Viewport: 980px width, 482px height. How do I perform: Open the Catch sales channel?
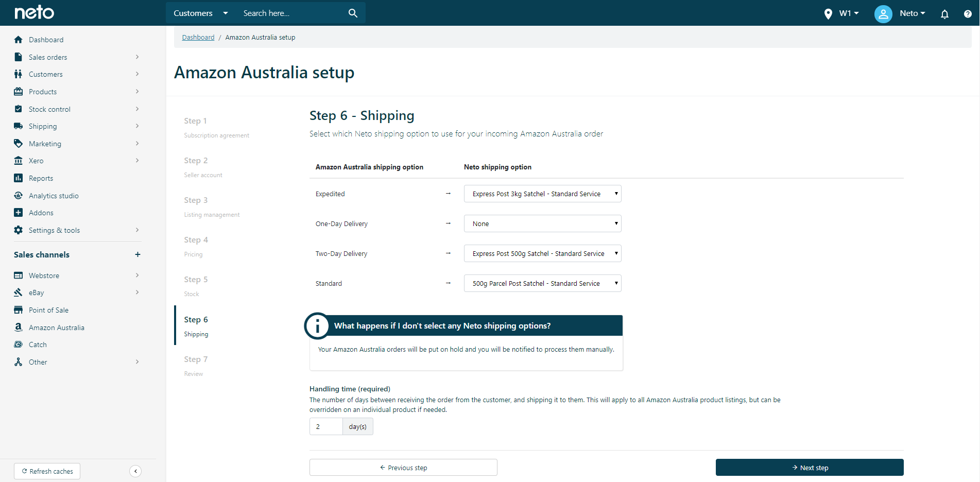[38, 345]
